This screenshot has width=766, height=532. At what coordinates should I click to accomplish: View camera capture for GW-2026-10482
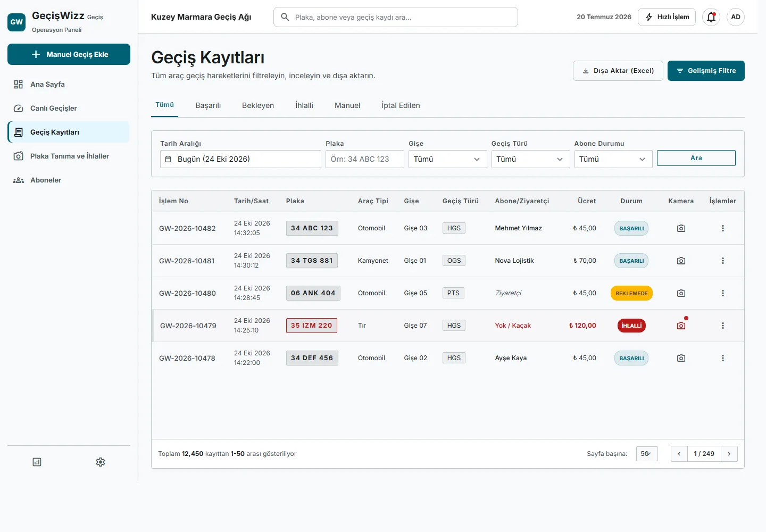click(681, 228)
